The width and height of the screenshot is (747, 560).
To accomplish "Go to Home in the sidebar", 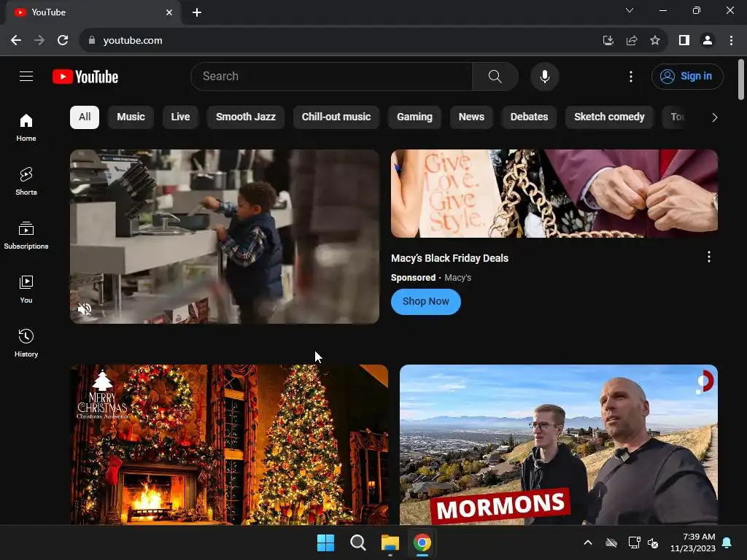I will point(26,128).
